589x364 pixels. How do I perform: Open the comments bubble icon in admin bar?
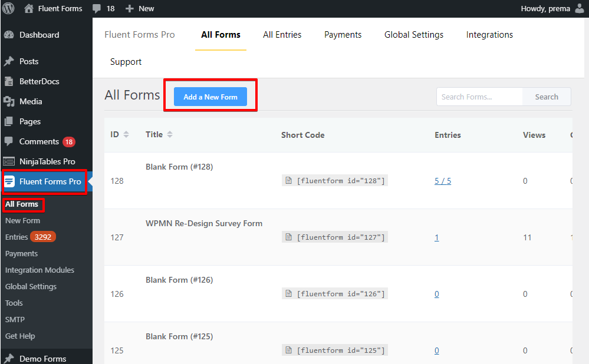pyautogui.click(x=97, y=9)
